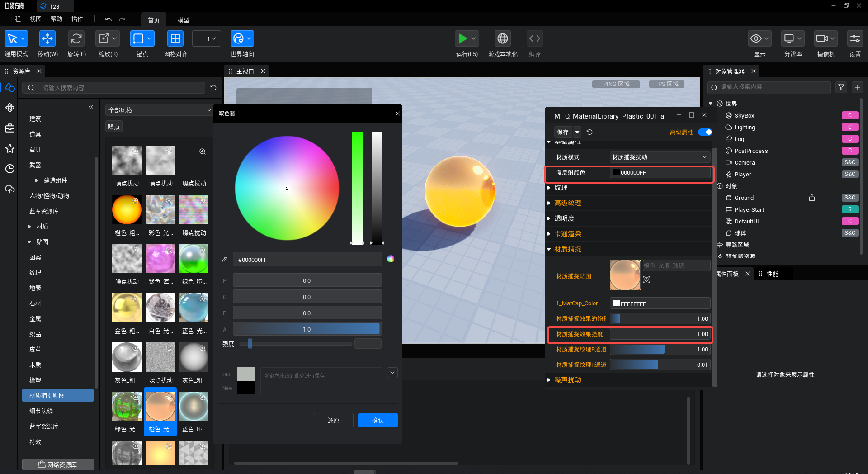Open the 工程 menu
The height and width of the screenshot is (474, 868).
click(x=15, y=19)
